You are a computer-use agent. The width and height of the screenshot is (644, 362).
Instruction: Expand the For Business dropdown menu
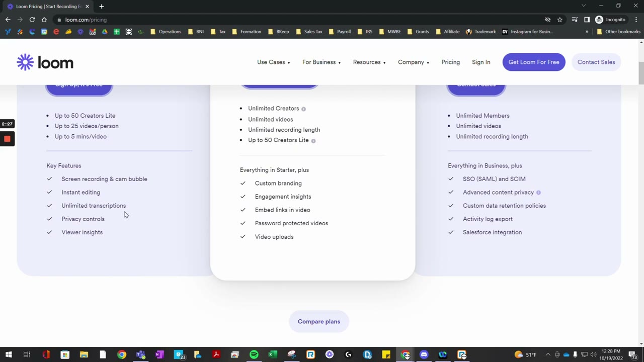[321, 62]
